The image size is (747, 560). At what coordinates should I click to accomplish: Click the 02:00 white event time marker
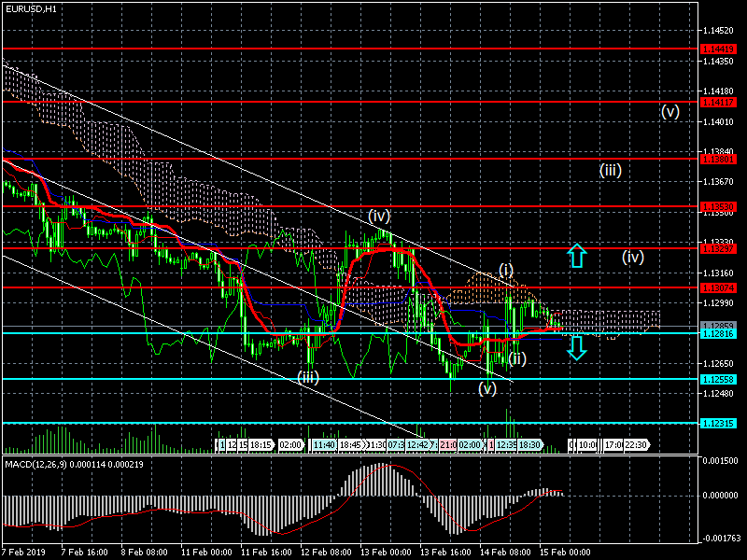pos(290,445)
